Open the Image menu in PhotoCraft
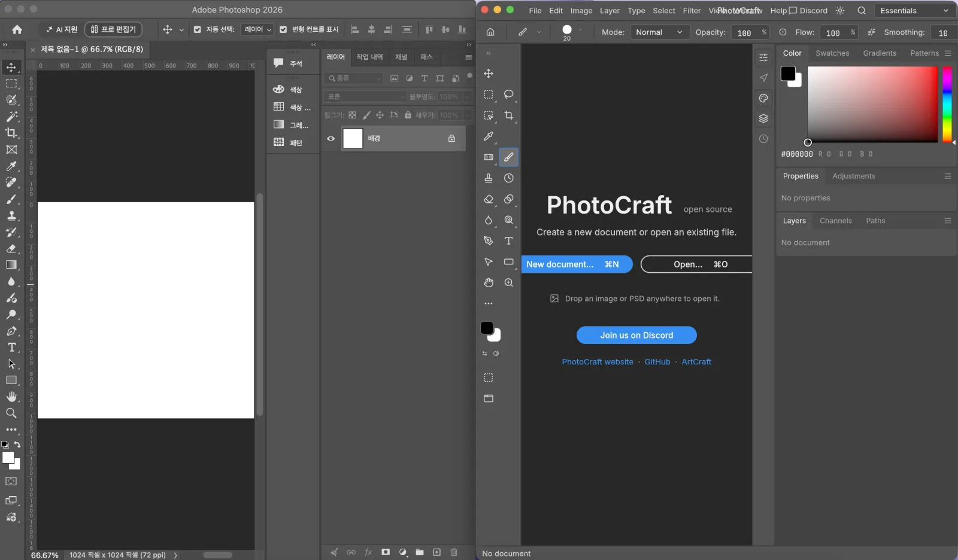Viewport: 958px width, 560px height. (x=581, y=11)
